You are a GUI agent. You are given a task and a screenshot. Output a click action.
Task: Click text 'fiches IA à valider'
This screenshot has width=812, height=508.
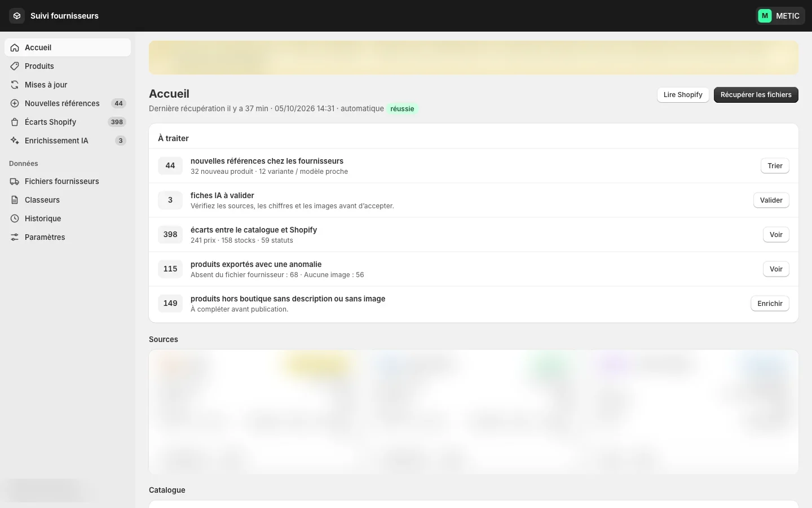(x=222, y=195)
